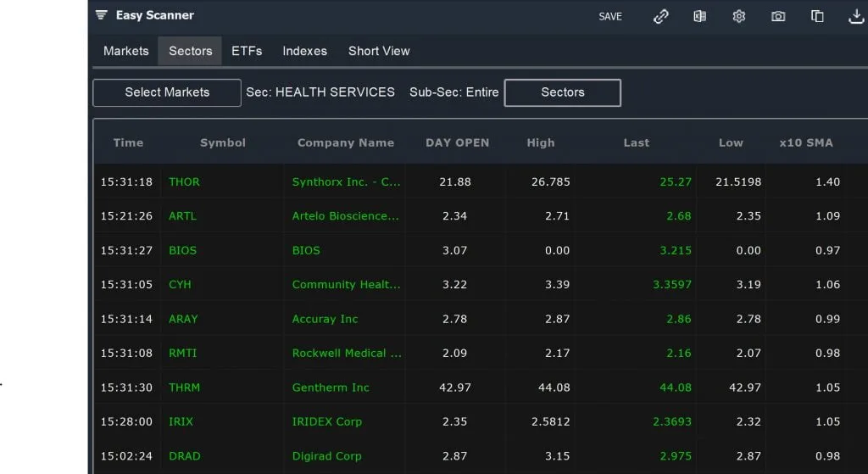Click company name Rockwell Medical
Image resolution: width=868 pixels, height=474 pixels.
pos(347,354)
